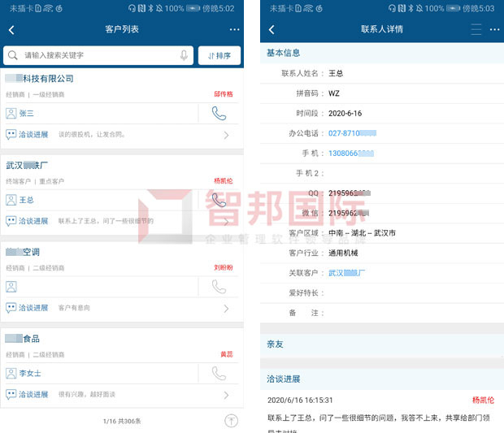Go back from the 客户列表 screen
Viewport: 504px width, 433px height.
click(11, 30)
